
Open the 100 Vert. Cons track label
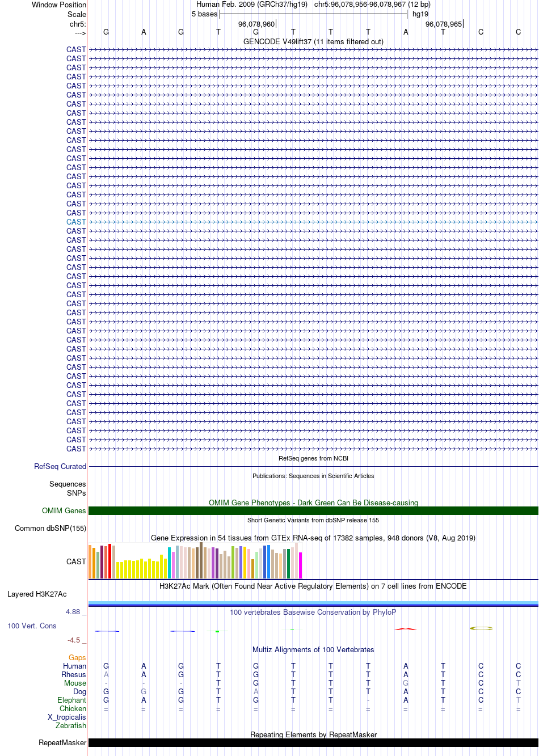32,626
